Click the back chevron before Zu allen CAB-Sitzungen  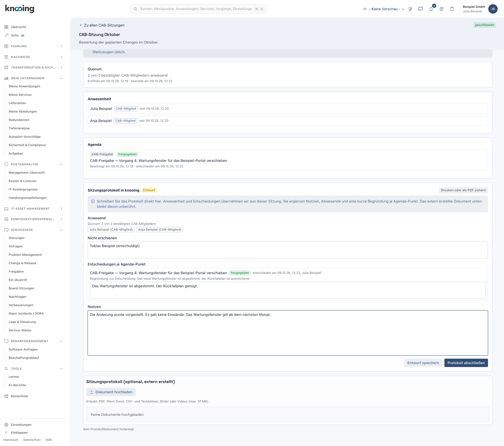[x=81, y=25]
